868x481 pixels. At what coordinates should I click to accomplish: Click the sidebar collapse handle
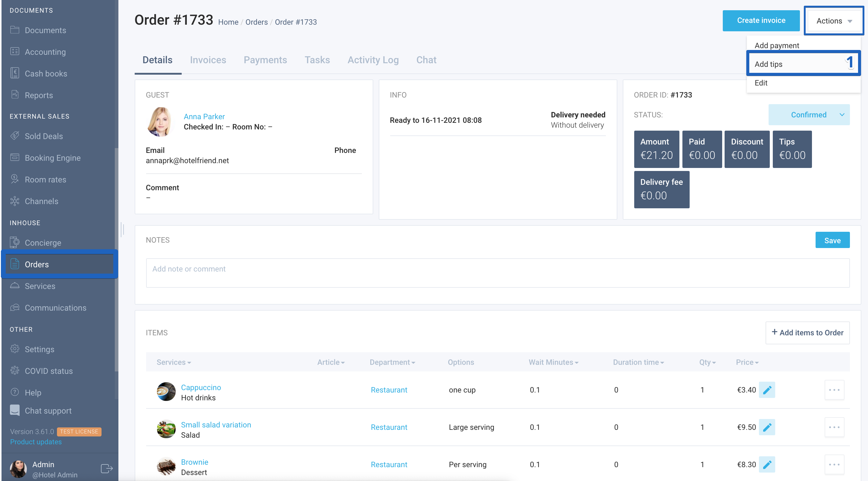123,229
